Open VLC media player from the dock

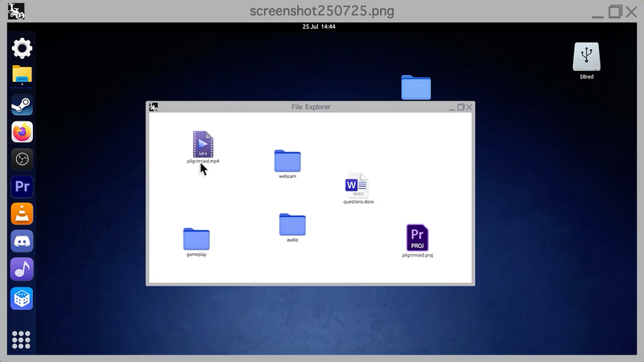click(x=22, y=214)
